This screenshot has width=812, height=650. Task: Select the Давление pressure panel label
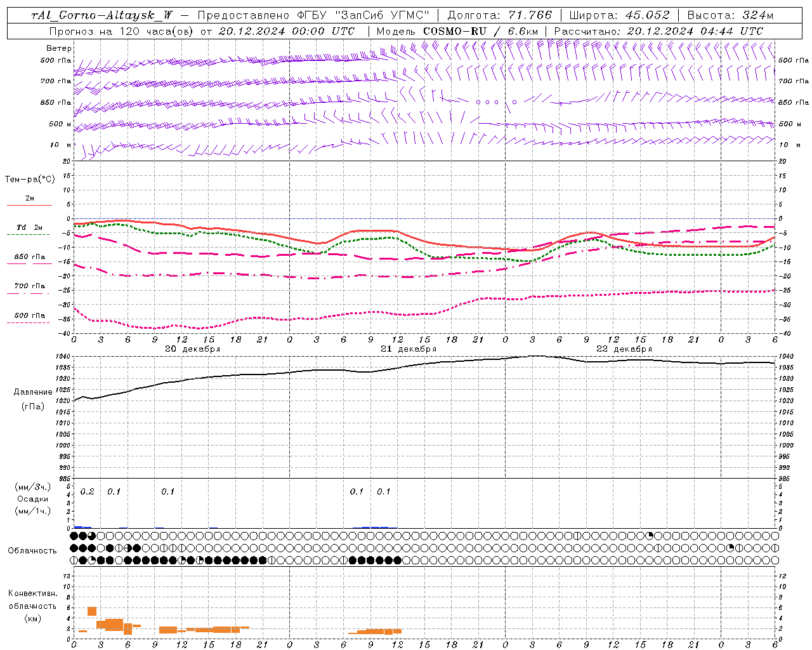tap(33, 392)
